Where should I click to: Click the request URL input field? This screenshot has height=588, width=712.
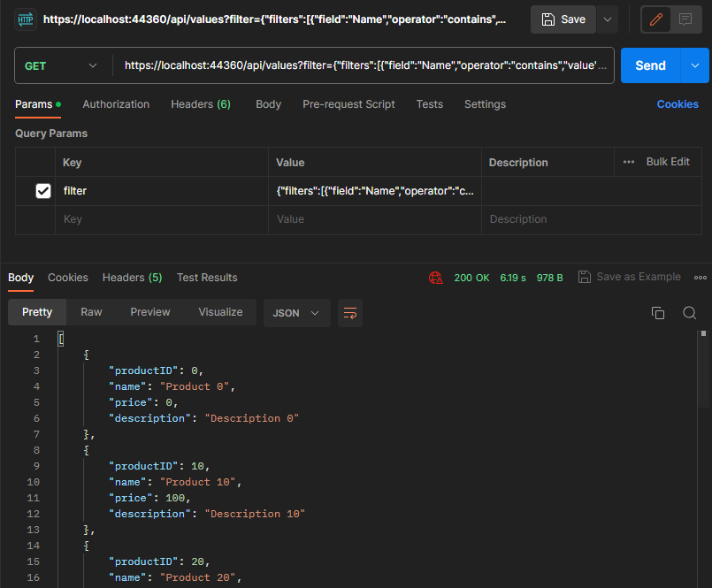click(x=365, y=65)
